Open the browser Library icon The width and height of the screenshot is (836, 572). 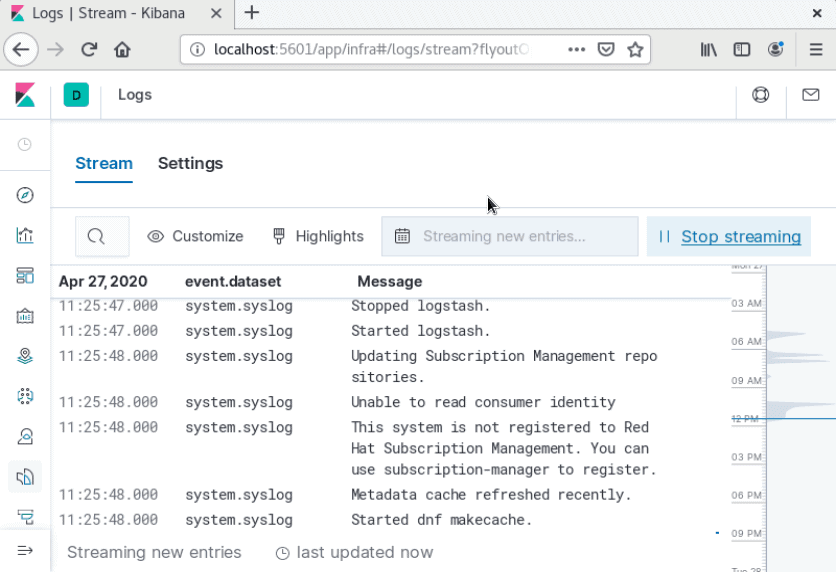point(709,50)
